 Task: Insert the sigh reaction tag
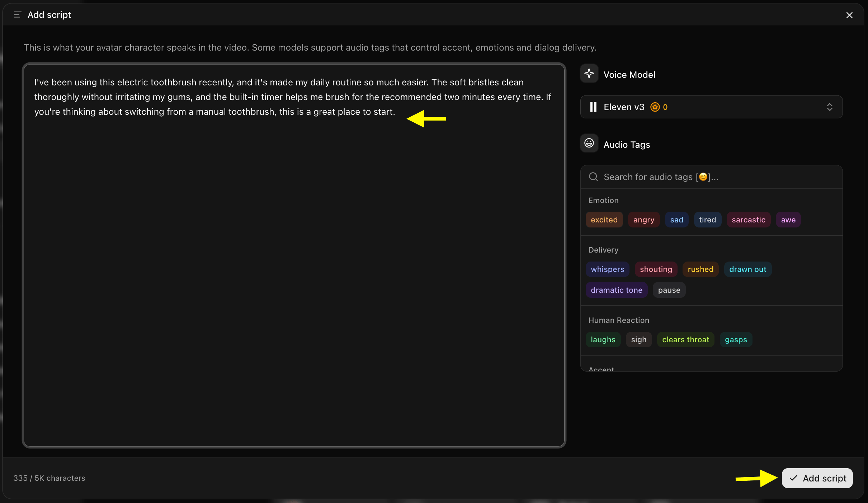638,339
